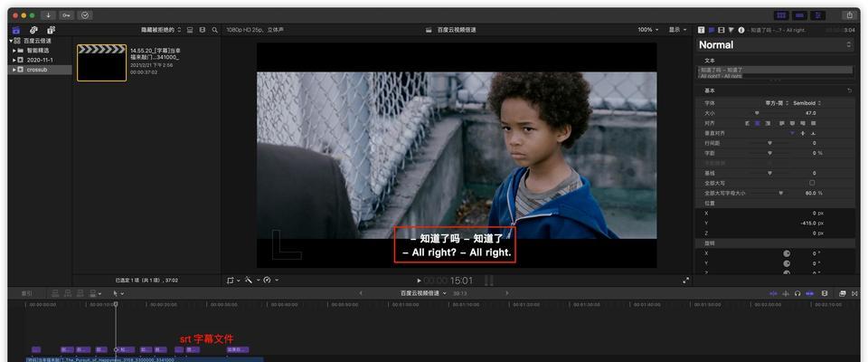Reset the 基本 section parameters arrow
This screenshot has height=362, width=868.
850,90
